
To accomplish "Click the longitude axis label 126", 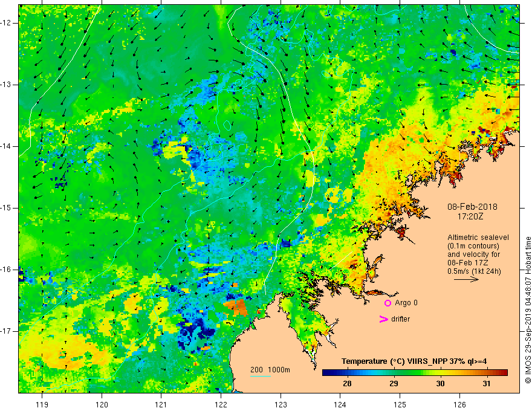I will point(459,404).
